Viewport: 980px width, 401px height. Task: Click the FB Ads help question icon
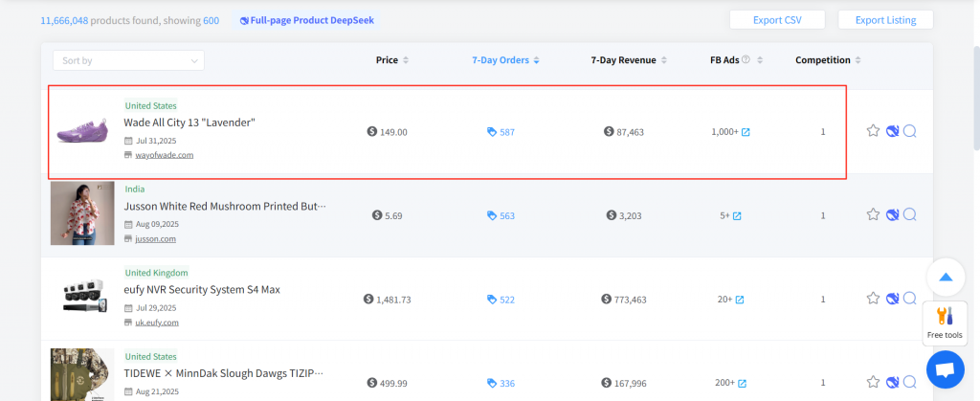pyautogui.click(x=746, y=60)
